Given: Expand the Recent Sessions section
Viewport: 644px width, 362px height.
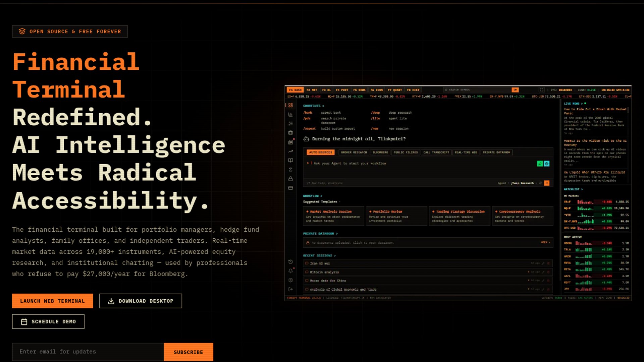Looking at the screenshot, I should [319, 255].
